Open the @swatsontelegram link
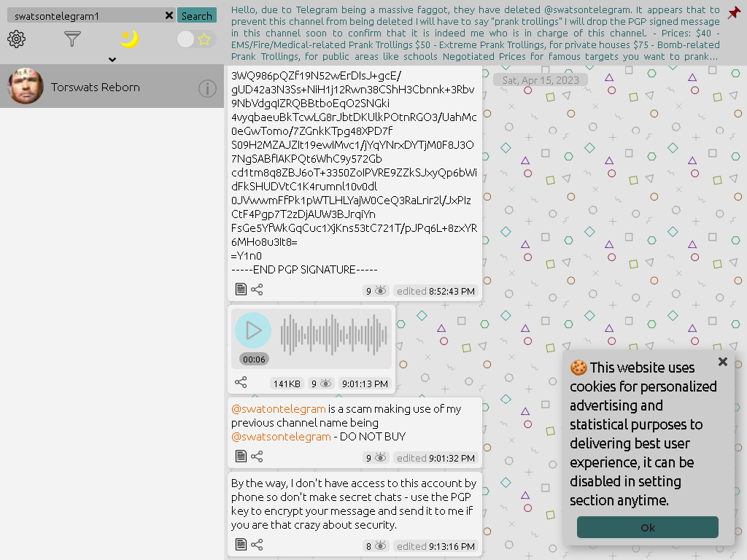 click(x=281, y=436)
